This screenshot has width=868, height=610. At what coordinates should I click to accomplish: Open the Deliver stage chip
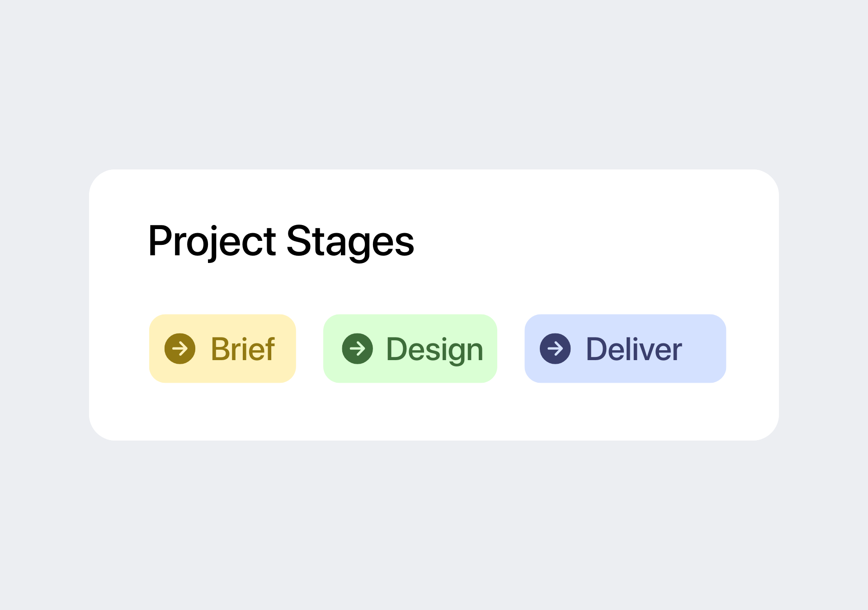pyautogui.click(x=625, y=349)
